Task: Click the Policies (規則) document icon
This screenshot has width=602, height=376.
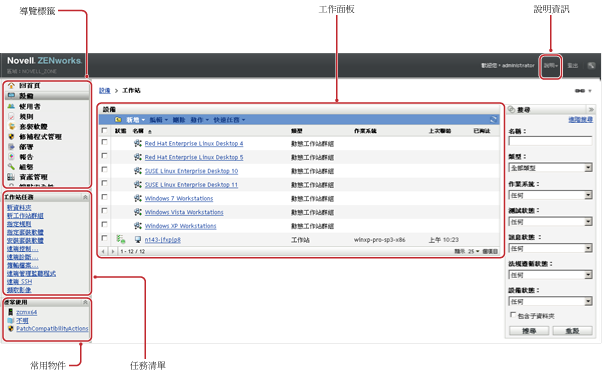Action: click(12, 116)
